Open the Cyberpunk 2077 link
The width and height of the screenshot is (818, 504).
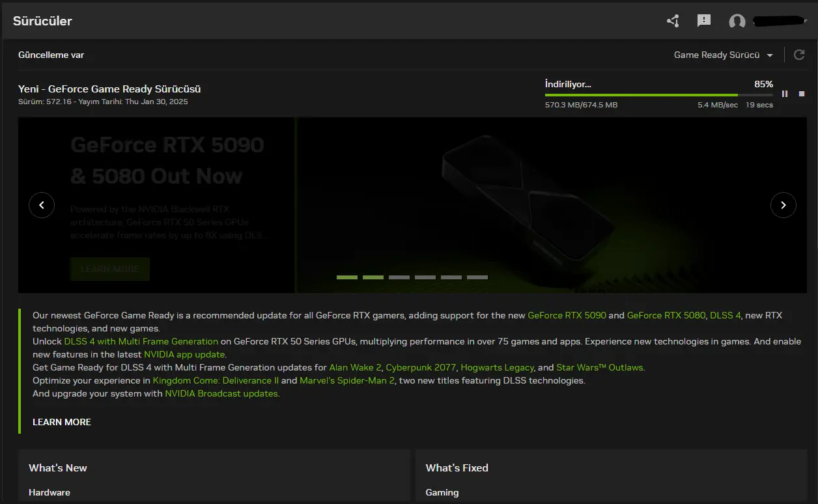tap(421, 367)
